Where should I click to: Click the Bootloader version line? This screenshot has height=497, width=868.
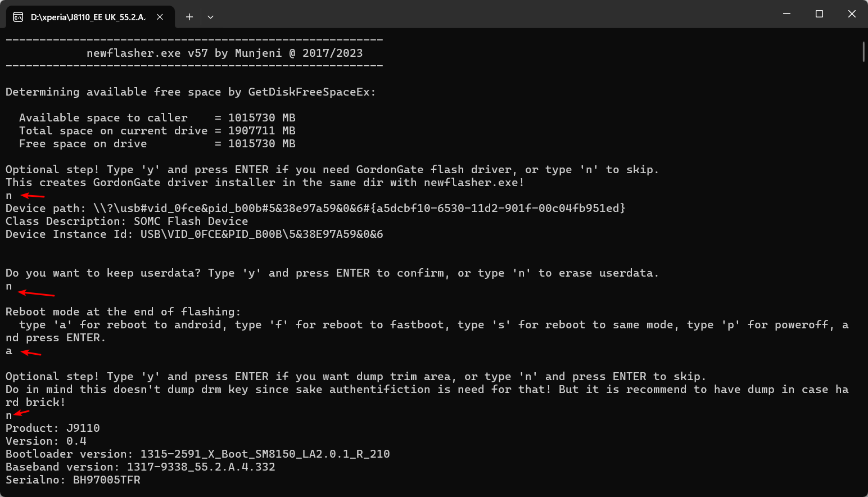coord(198,454)
